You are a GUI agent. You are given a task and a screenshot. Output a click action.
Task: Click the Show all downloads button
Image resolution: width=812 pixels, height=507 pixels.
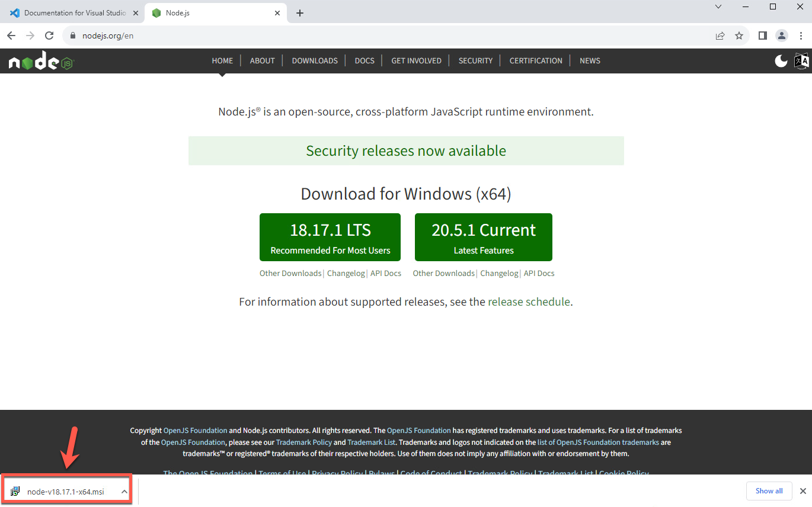tap(769, 491)
